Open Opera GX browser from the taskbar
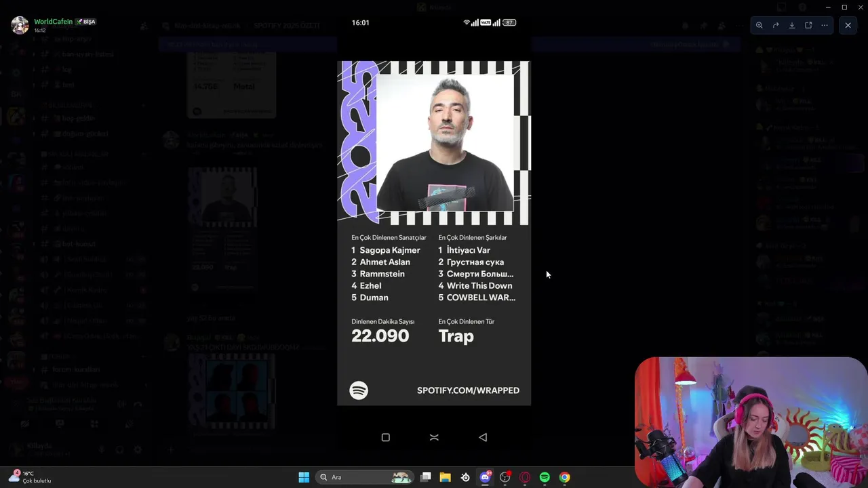This screenshot has height=488, width=868. tap(525, 477)
